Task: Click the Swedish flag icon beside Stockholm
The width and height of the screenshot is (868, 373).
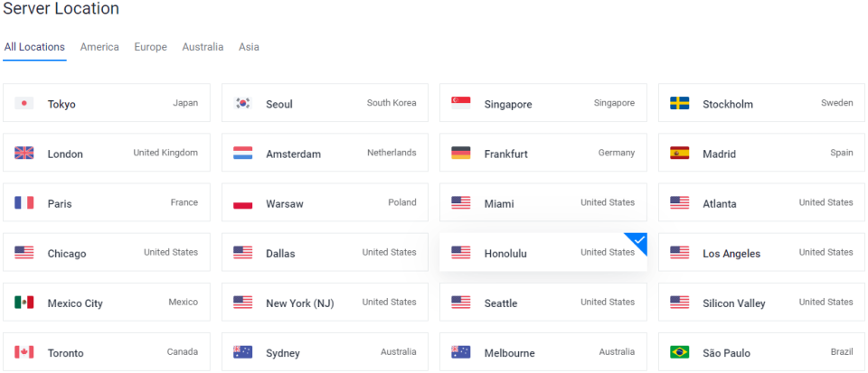Action: point(679,103)
